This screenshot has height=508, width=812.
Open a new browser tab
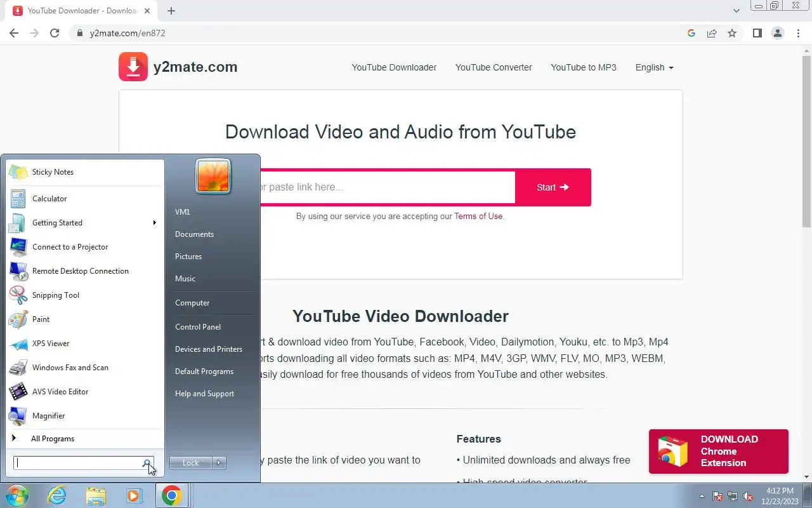171,11
